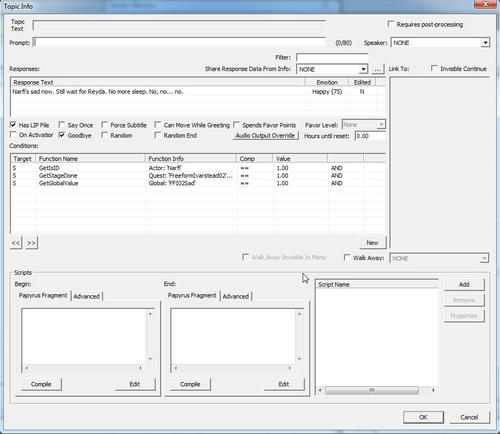Click the Audio Output Override button

(x=265, y=135)
